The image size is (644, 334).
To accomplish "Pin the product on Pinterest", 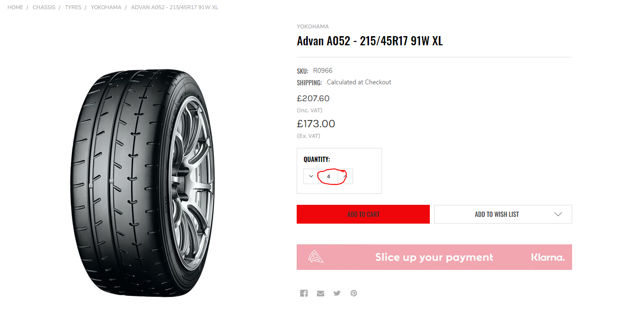I will click(354, 293).
